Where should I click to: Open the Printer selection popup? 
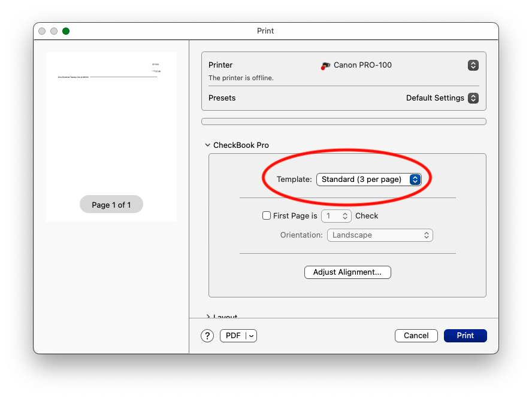tap(473, 65)
